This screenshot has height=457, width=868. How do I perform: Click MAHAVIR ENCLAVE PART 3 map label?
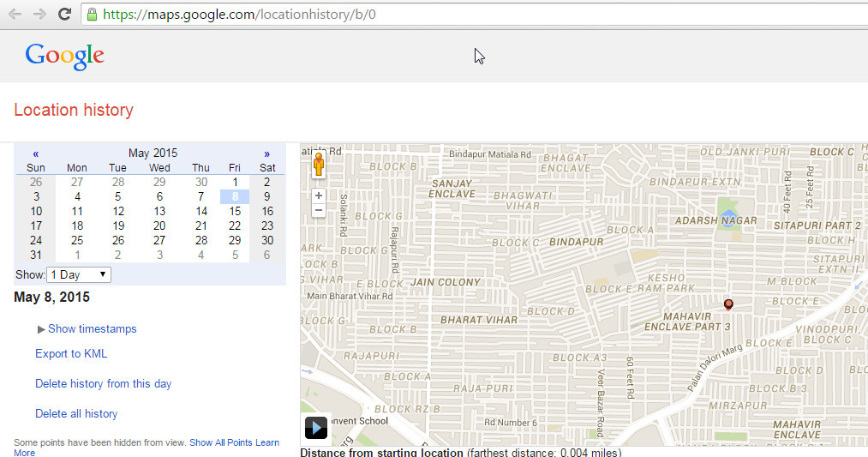[x=687, y=322]
